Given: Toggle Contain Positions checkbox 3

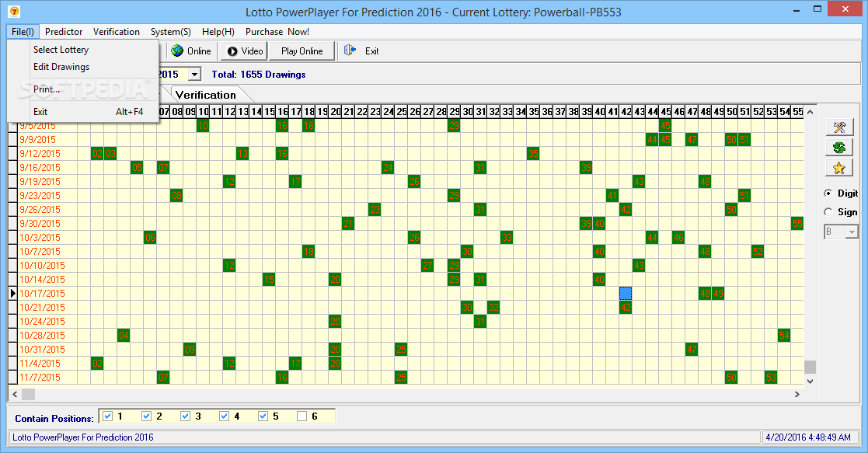Looking at the screenshot, I should click(186, 416).
